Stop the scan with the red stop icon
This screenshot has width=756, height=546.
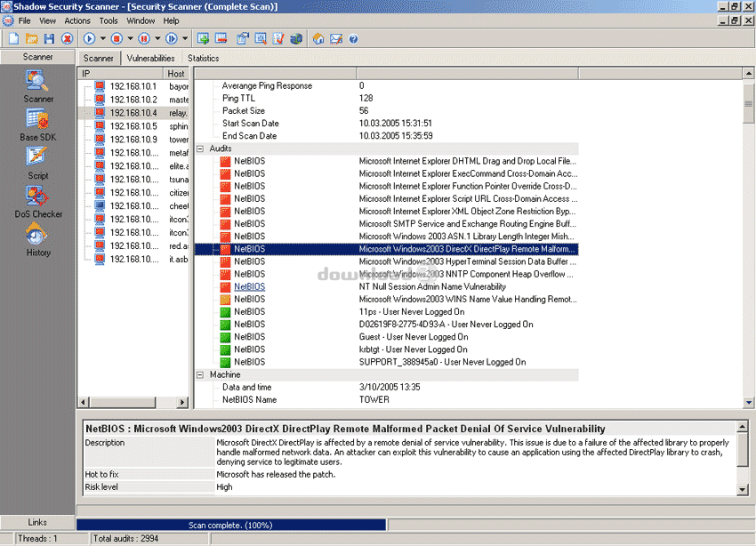117,38
